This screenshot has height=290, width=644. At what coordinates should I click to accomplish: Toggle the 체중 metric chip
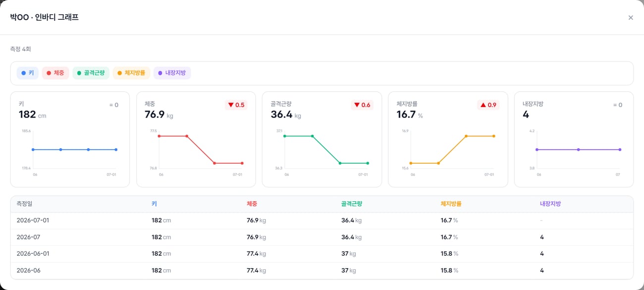pos(55,73)
